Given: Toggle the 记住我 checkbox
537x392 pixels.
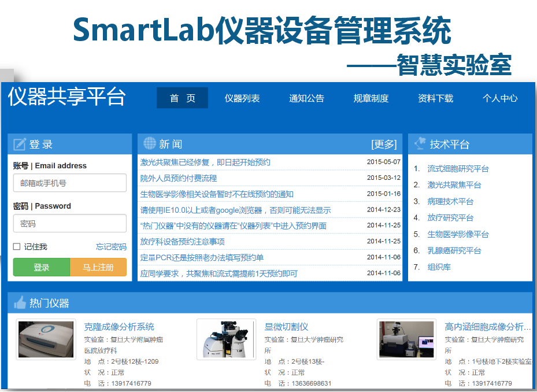Looking at the screenshot, I should [x=16, y=246].
